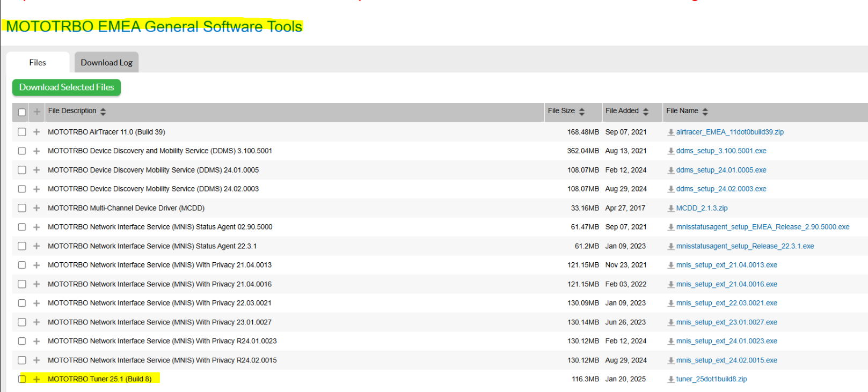Expand MNIS With Privacy 23.01.0027 details

click(37, 322)
